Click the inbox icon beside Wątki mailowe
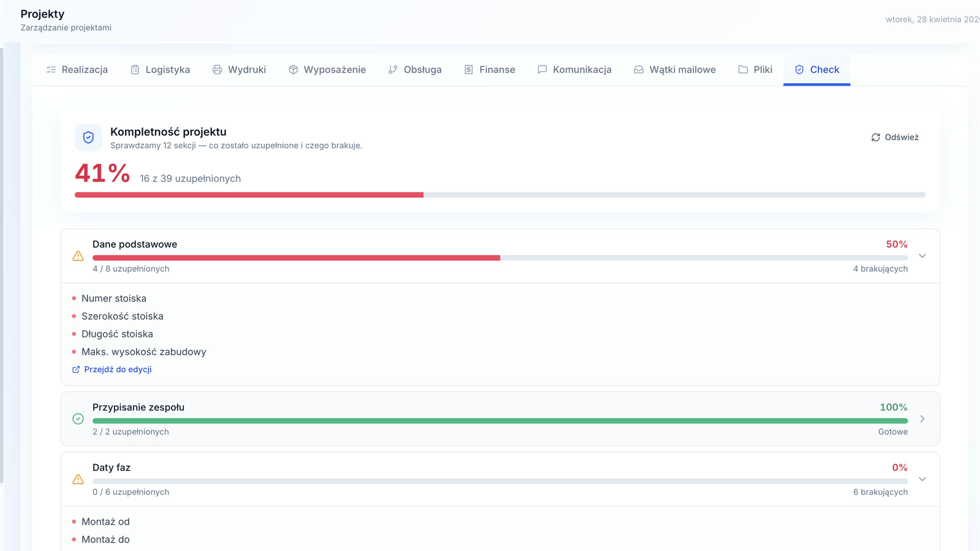Image resolution: width=980 pixels, height=551 pixels. click(x=638, y=70)
